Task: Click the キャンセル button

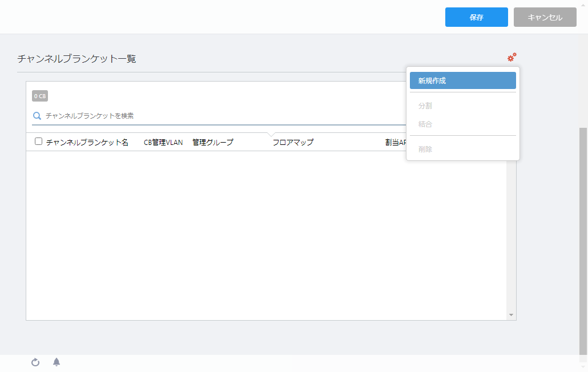Action: [545, 17]
